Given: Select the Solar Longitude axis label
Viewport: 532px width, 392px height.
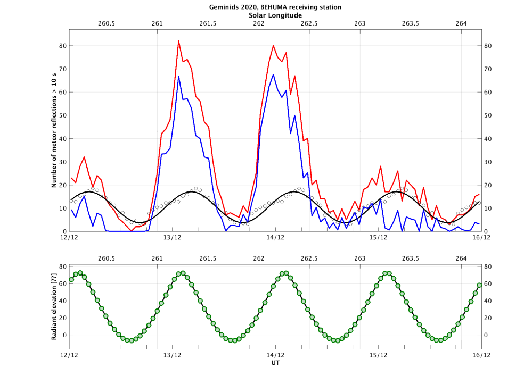Looking at the screenshot, I should click(275, 15).
